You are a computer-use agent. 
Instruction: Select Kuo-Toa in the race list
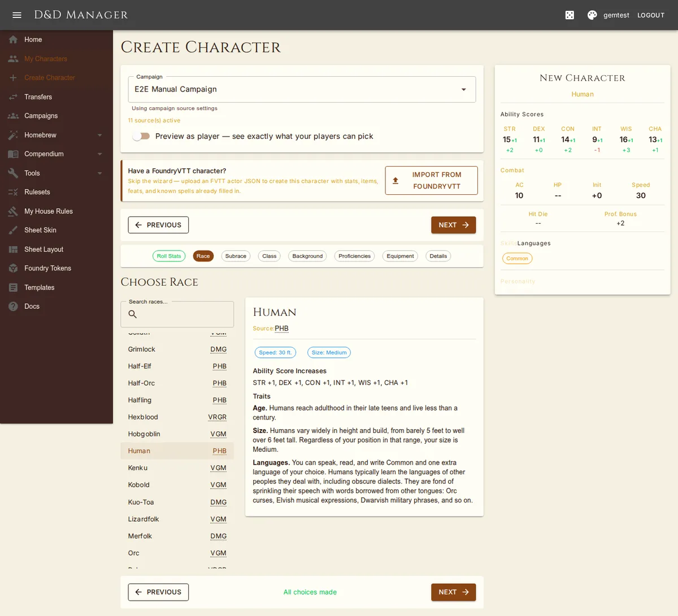pyautogui.click(x=177, y=503)
